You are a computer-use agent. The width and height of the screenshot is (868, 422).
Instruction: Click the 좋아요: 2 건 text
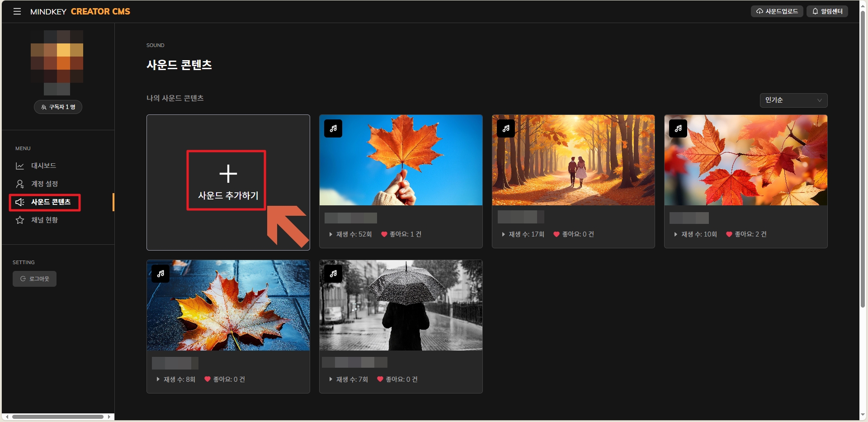pyautogui.click(x=750, y=234)
